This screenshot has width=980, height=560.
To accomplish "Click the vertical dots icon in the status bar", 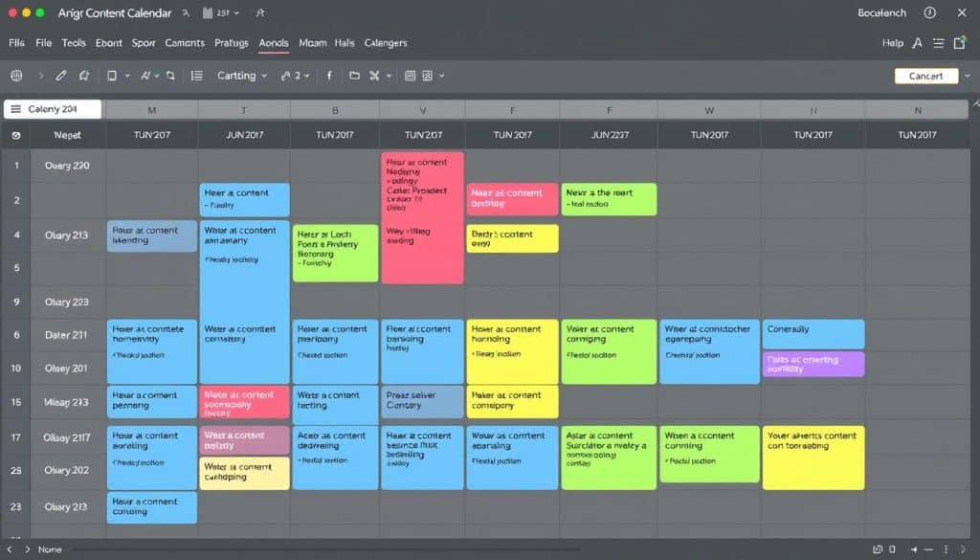I will 946,549.
